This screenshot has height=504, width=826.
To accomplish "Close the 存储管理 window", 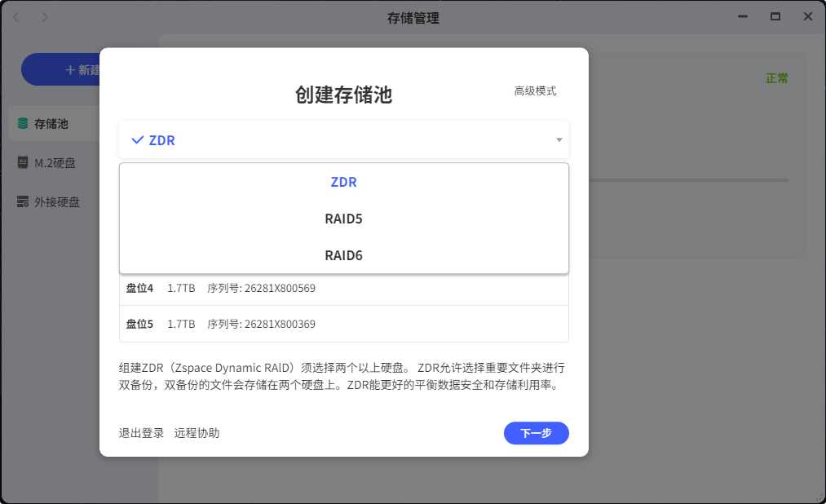I will (808, 17).
